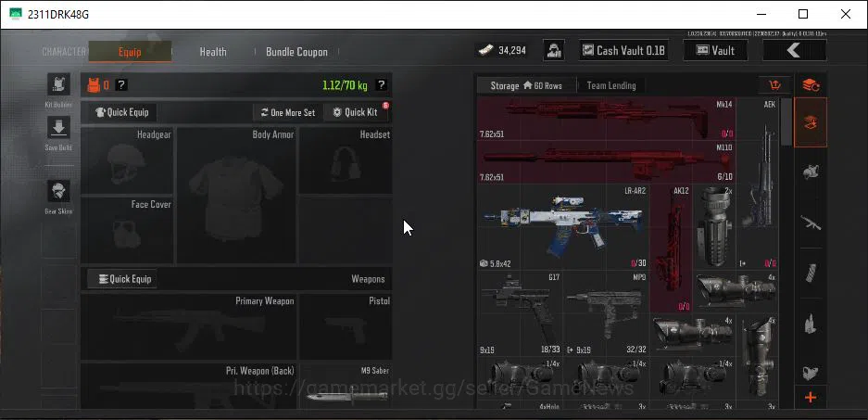Viewport: 868px width, 420px height.
Task: Select the empty Body Armor slot
Action: tap(236, 196)
